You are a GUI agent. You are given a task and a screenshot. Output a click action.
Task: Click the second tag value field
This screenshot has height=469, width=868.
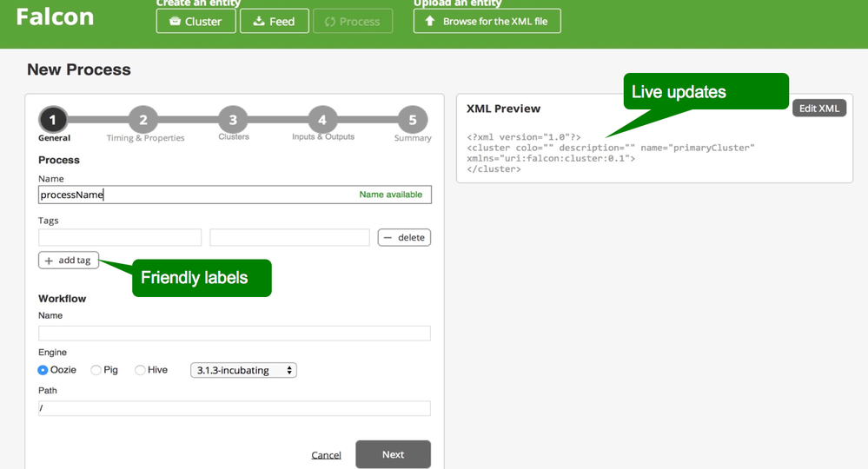pos(289,237)
